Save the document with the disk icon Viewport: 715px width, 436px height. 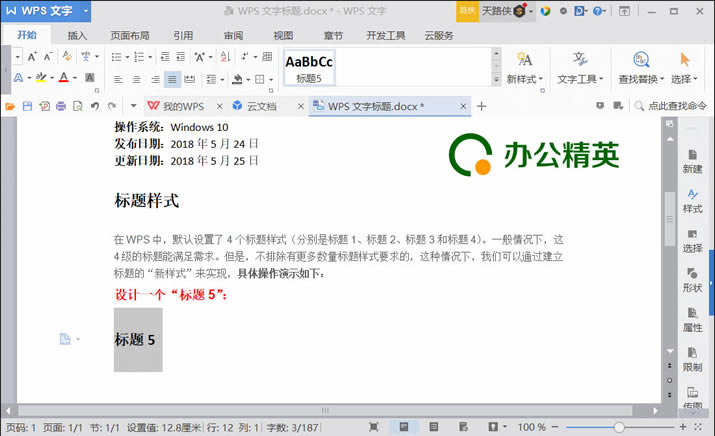[27, 106]
